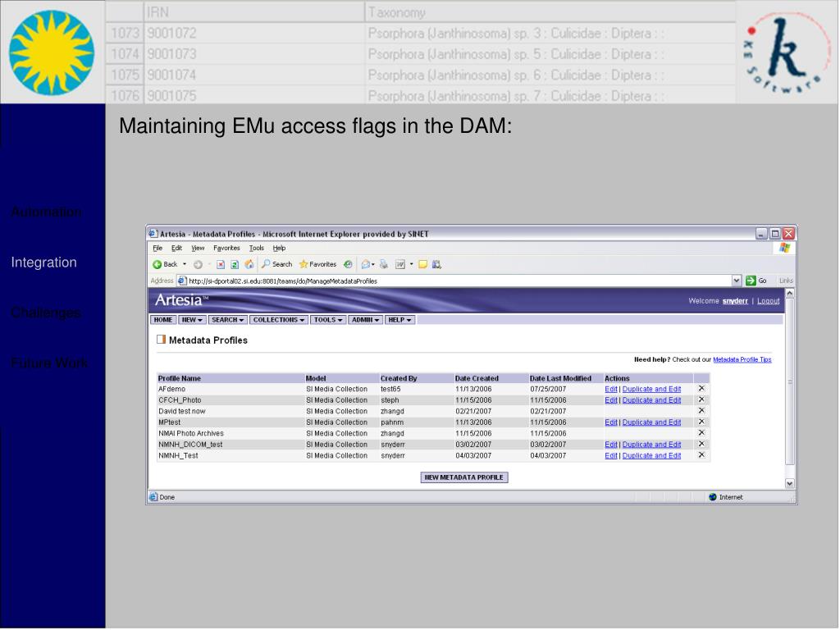Open the Favorites star toolbar button

(x=317, y=265)
